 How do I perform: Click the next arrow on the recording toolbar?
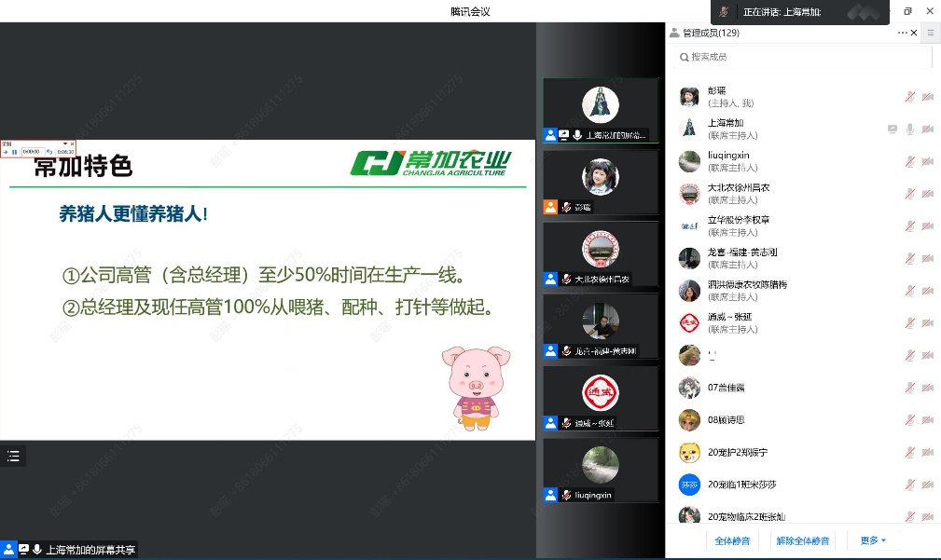6,151
